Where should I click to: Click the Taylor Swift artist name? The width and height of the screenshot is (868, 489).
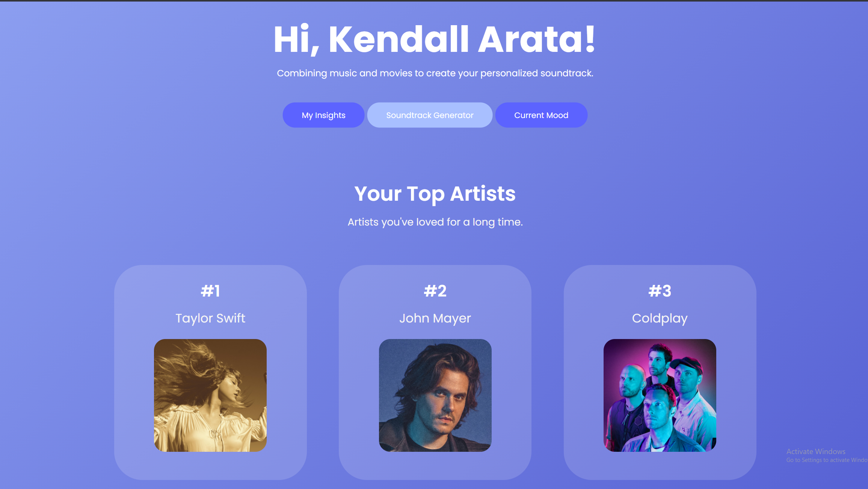[x=210, y=318]
